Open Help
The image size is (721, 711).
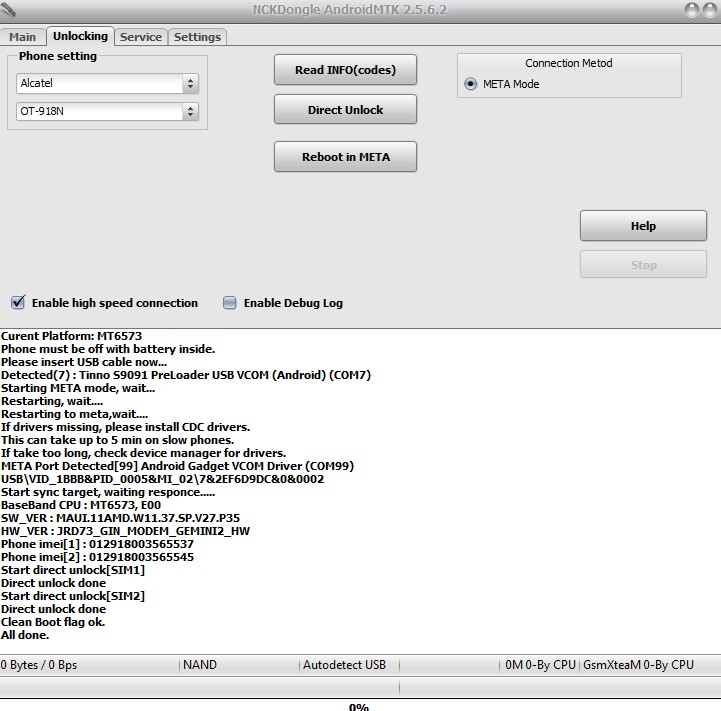643,226
